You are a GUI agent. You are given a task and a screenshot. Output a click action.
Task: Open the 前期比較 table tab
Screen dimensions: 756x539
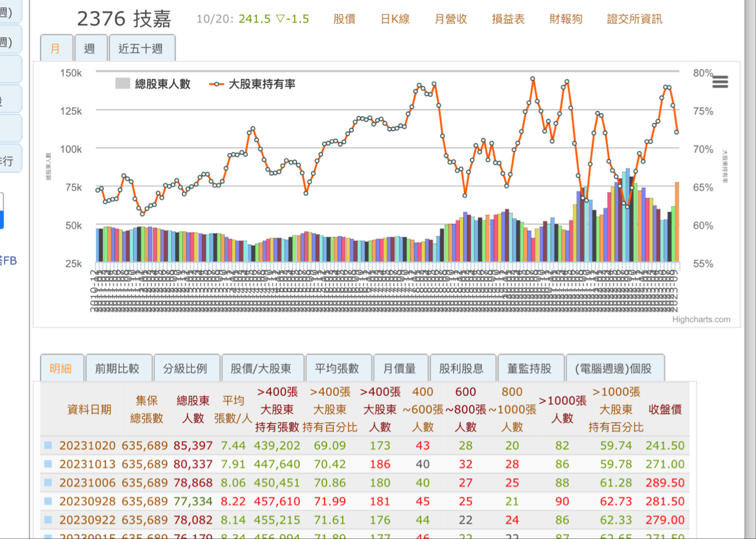point(117,369)
